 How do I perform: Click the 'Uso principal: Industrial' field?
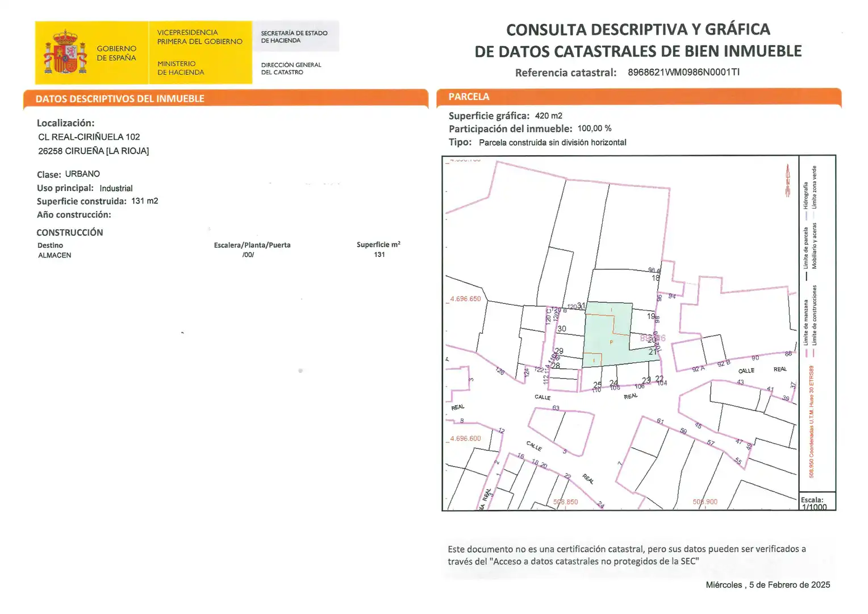(x=85, y=188)
